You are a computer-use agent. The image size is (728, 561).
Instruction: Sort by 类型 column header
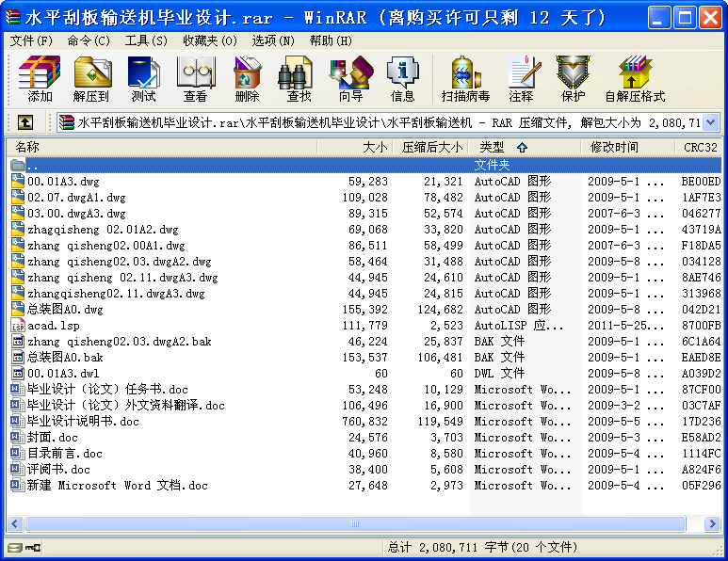click(x=525, y=147)
